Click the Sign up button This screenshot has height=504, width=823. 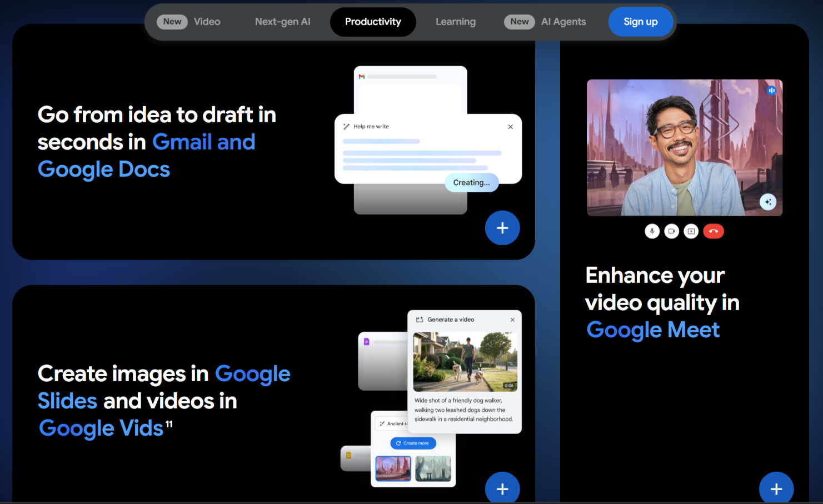[641, 22]
